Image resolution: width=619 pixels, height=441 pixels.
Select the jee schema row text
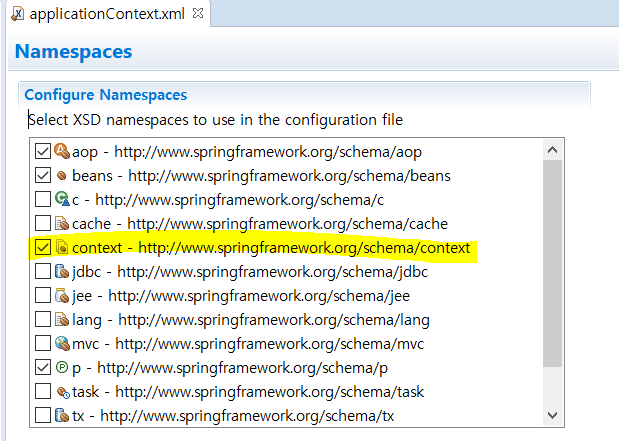(241, 297)
